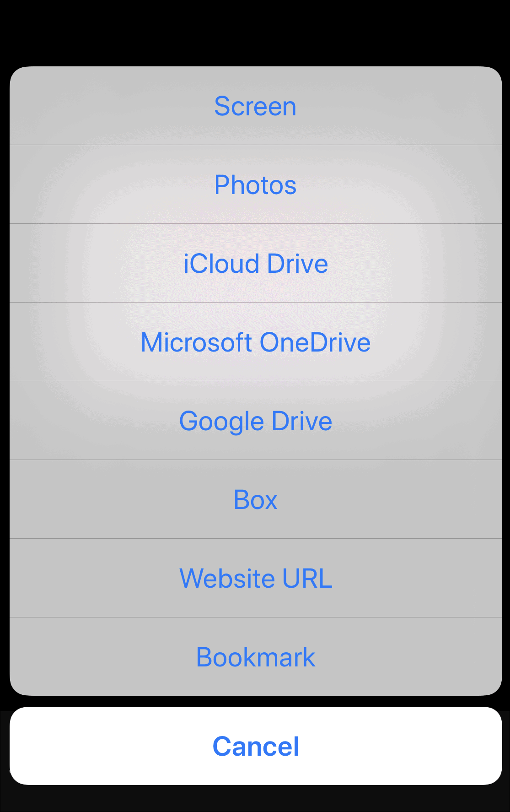Viewport: 510px width, 812px height.
Task: Choose Box from the action sheet
Action: pos(256,499)
